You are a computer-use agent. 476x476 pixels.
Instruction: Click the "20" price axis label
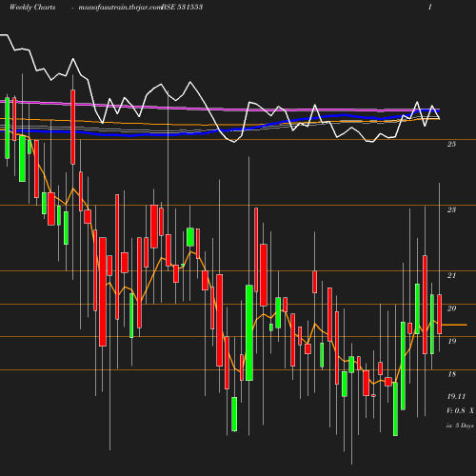451,308
